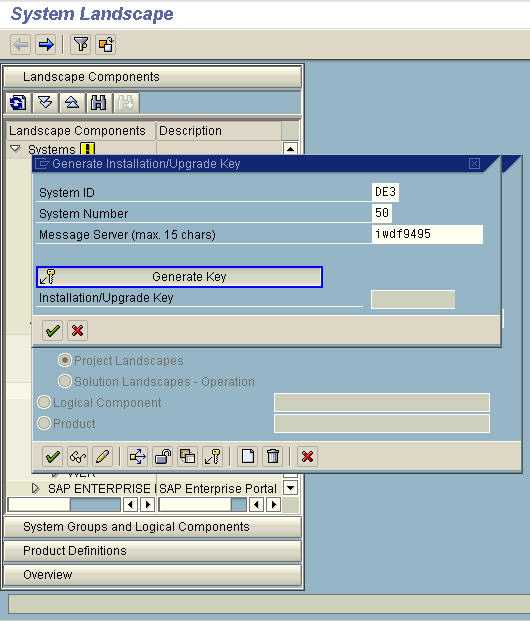Click the Landscape Components column header
The width and height of the screenshot is (530, 621).
[x=81, y=131]
